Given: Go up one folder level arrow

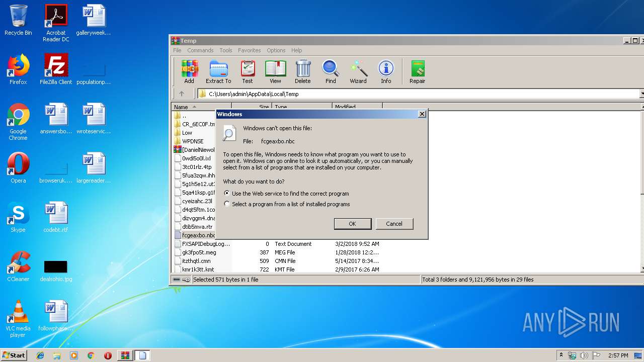Looking at the screenshot, I should click(x=182, y=94).
